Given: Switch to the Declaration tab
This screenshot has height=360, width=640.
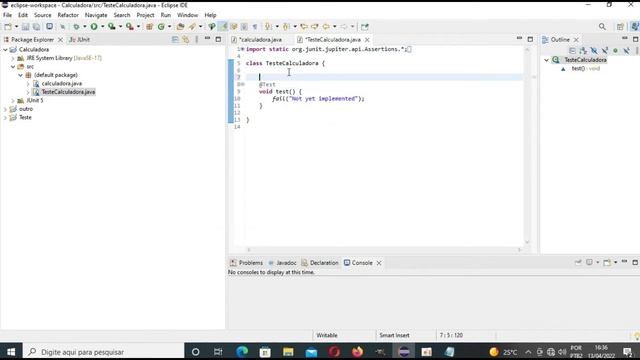Looking at the screenshot, I should tap(320, 263).
